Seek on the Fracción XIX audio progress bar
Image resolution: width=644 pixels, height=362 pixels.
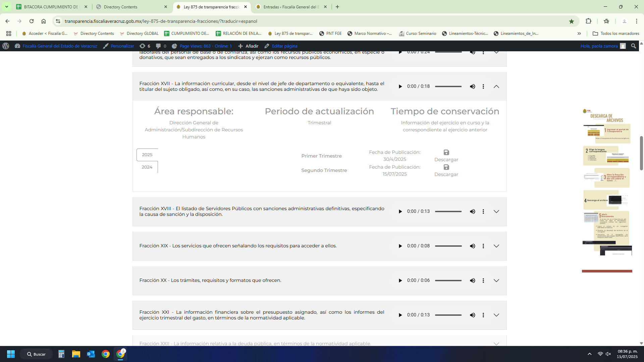pyautogui.click(x=448, y=246)
